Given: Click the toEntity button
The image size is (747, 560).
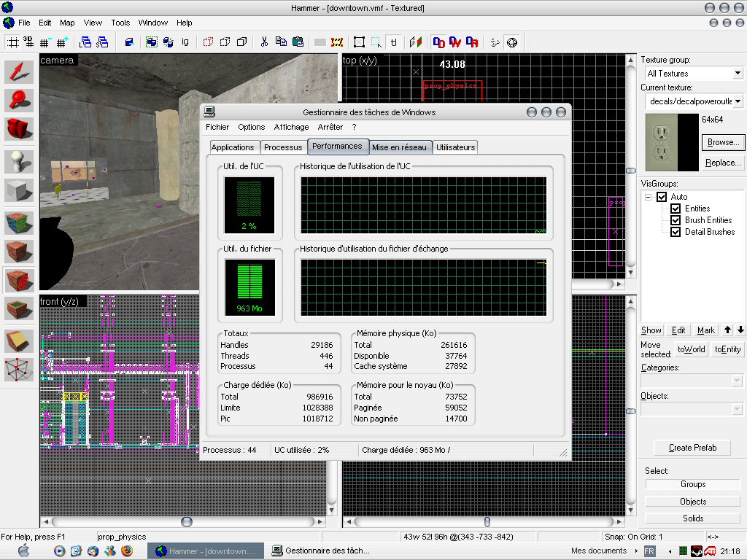Looking at the screenshot, I should point(727,349).
